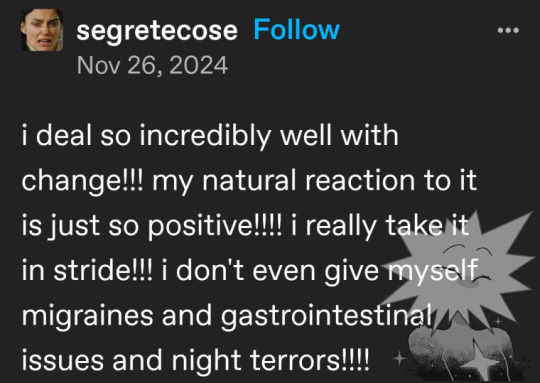Click the smiling starburst sticker face

pos(467,267)
